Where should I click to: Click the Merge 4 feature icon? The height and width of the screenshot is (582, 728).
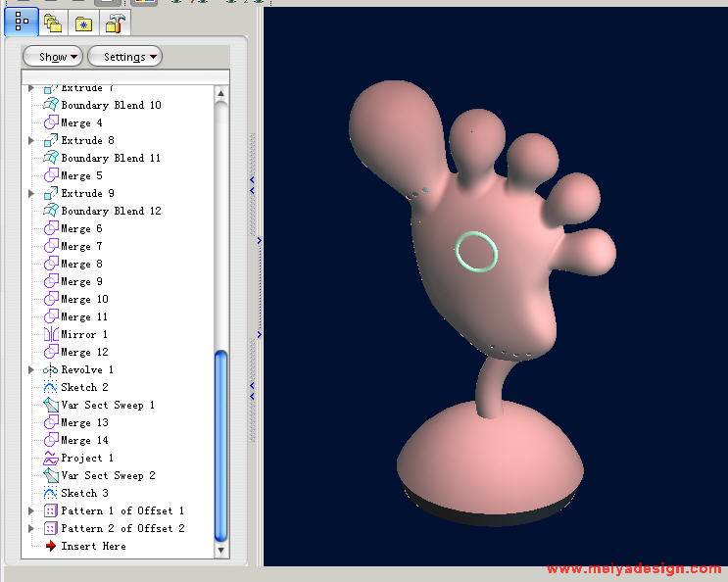pyautogui.click(x=51, y=123)
